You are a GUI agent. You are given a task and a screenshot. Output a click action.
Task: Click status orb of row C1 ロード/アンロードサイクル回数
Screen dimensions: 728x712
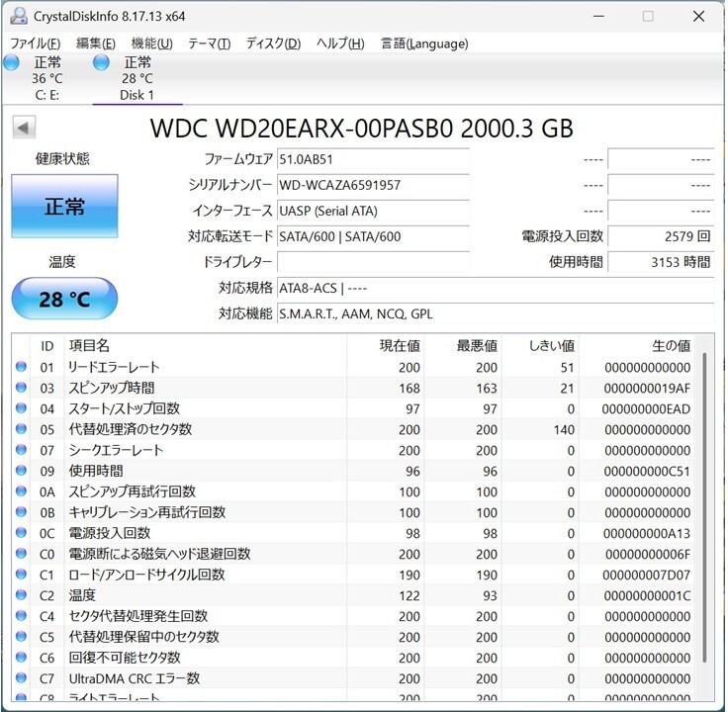(x=21, y=574)
